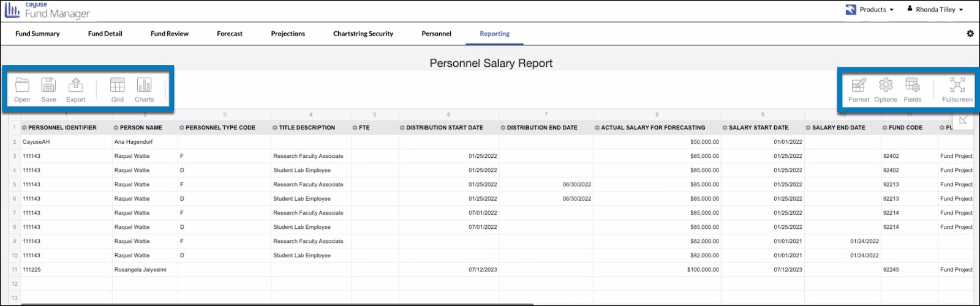
Task: Open the Rhonda Tilley user menu
Action: coord(935,10)
